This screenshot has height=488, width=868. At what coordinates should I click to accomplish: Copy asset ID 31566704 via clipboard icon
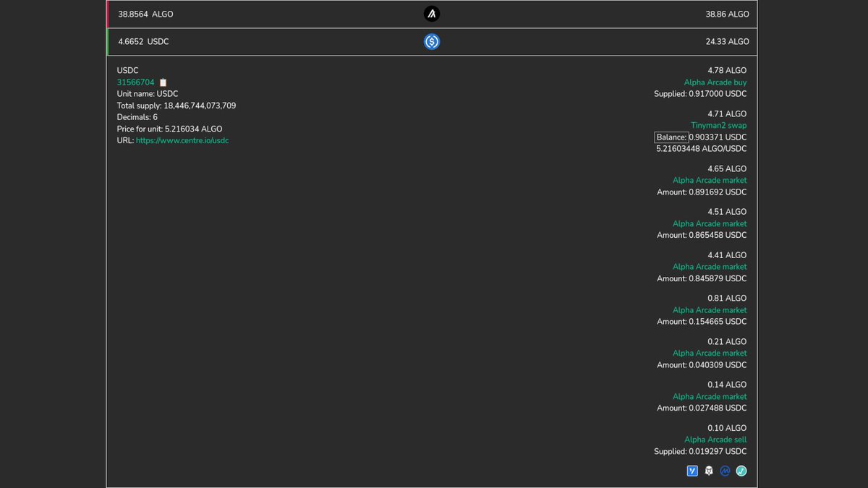pos(163,82)
